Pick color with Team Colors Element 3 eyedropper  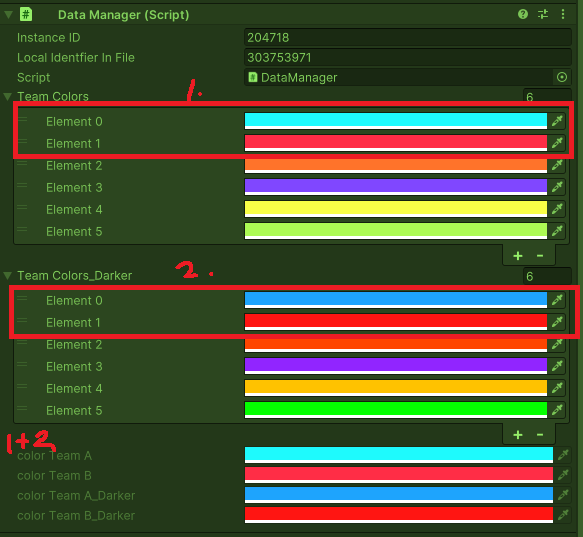click(557, 187)
